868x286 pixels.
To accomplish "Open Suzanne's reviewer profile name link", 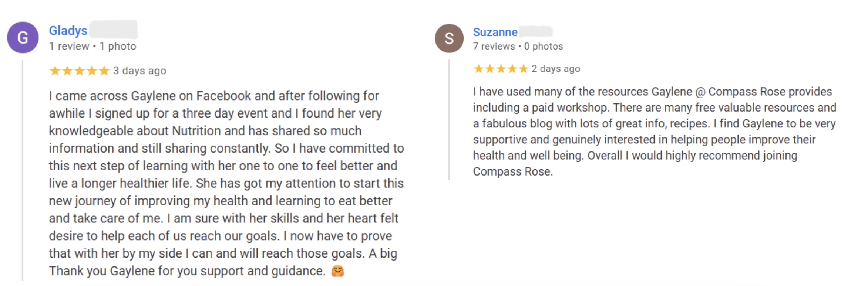I will [x=495, y=32].
